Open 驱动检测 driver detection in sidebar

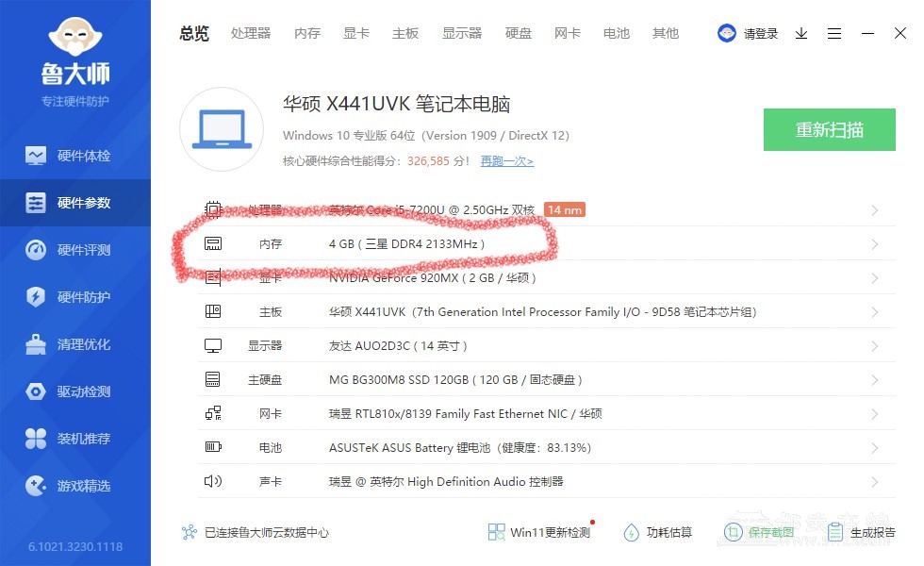click(x=83, y=391)
